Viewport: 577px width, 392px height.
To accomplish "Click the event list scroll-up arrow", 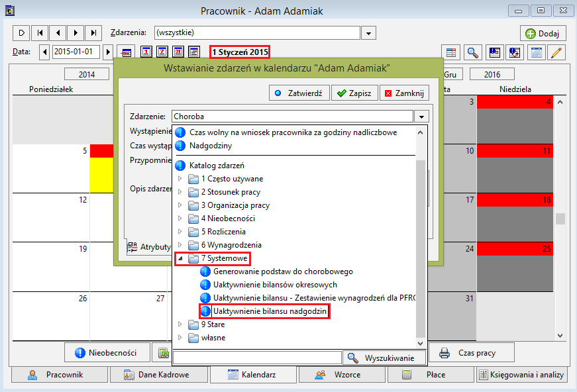I will [x=420, y=132].
